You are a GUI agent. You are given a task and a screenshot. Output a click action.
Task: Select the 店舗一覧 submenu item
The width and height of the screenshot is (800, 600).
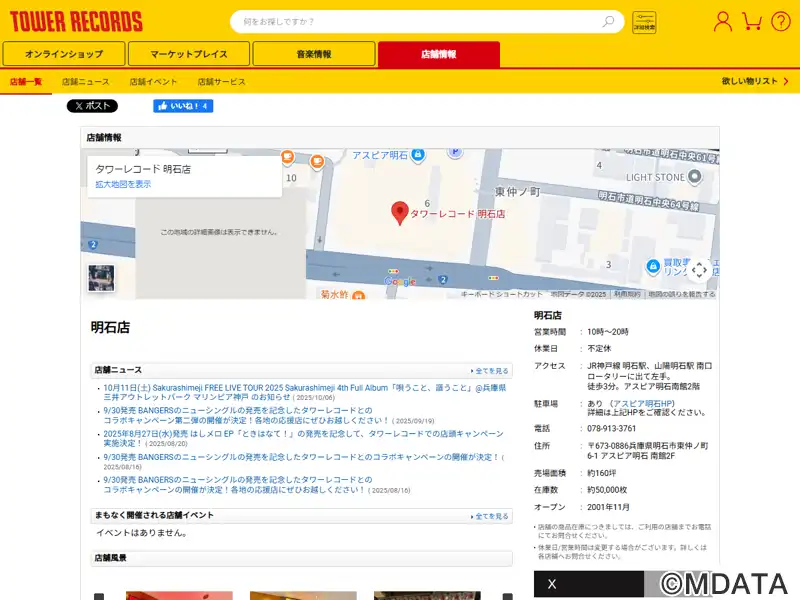pyautogui.click(x=26, y=82)
